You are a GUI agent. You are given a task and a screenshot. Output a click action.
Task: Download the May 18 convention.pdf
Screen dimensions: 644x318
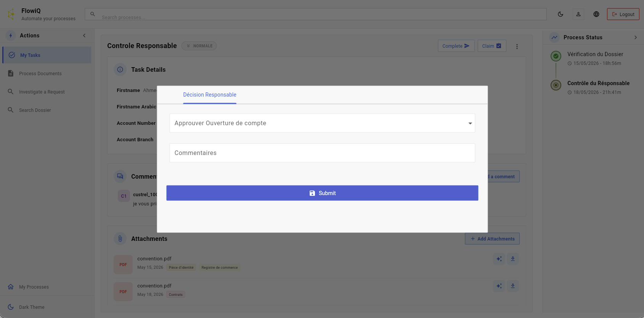(513, 286)
